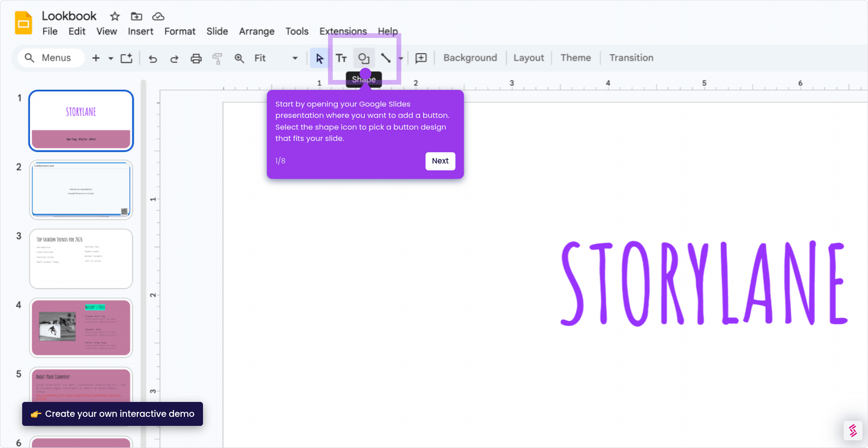The width and height of the screenshot is (868, 448).
Task: Click the Storylane logo badge
Action: point(853,430)
